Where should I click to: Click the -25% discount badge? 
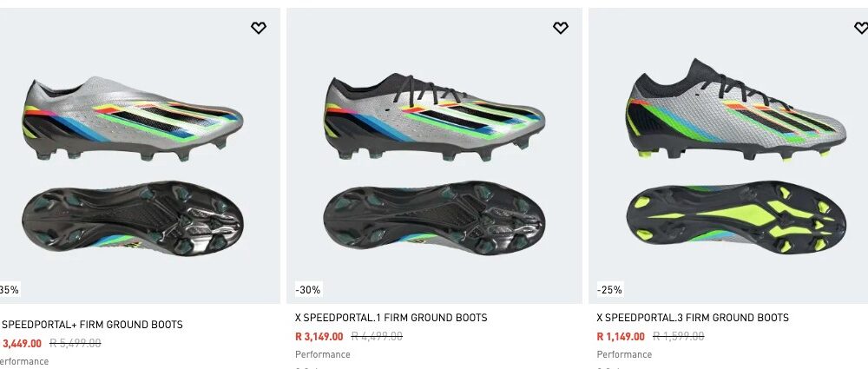coord(609,290)
